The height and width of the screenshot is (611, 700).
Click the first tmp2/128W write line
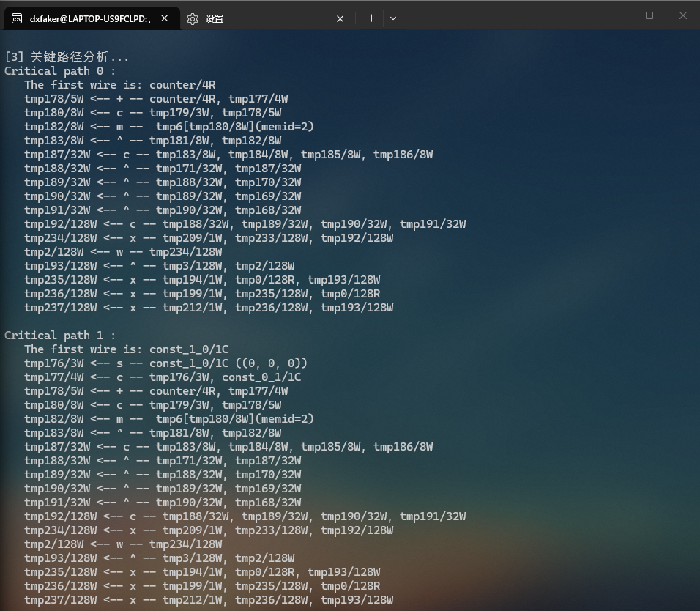point(123,252)
